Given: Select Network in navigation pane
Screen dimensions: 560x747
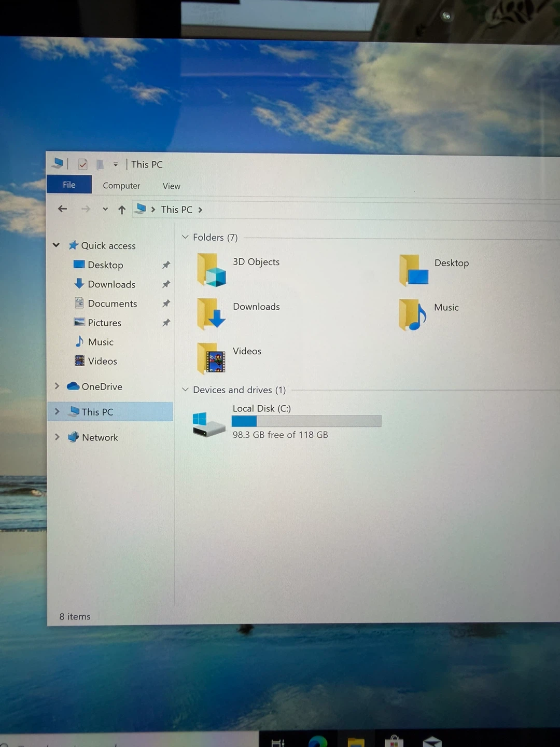Looking at the screenshot, I should point(93,437).
